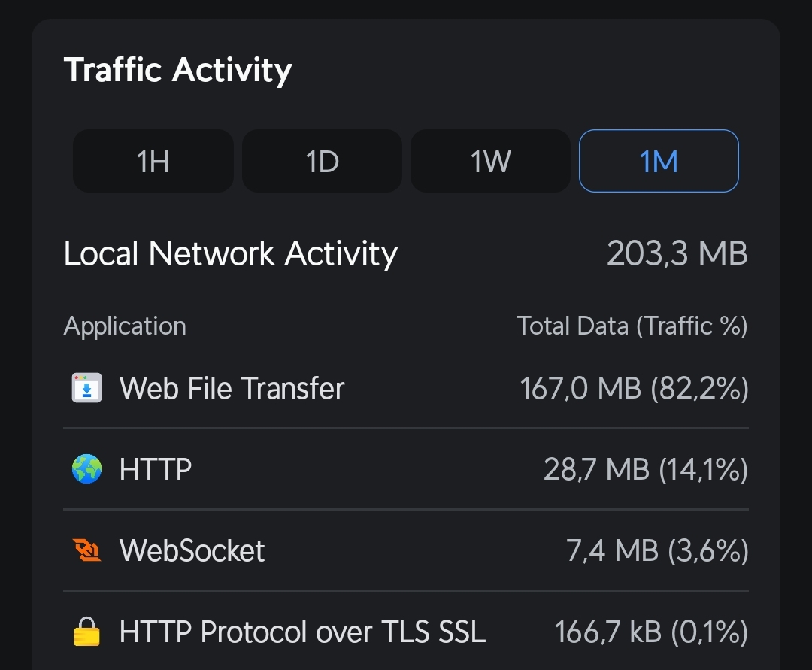Tap the 7,4 MB (3,6%) data value
812x670 pixels.
tap(656, 551)
